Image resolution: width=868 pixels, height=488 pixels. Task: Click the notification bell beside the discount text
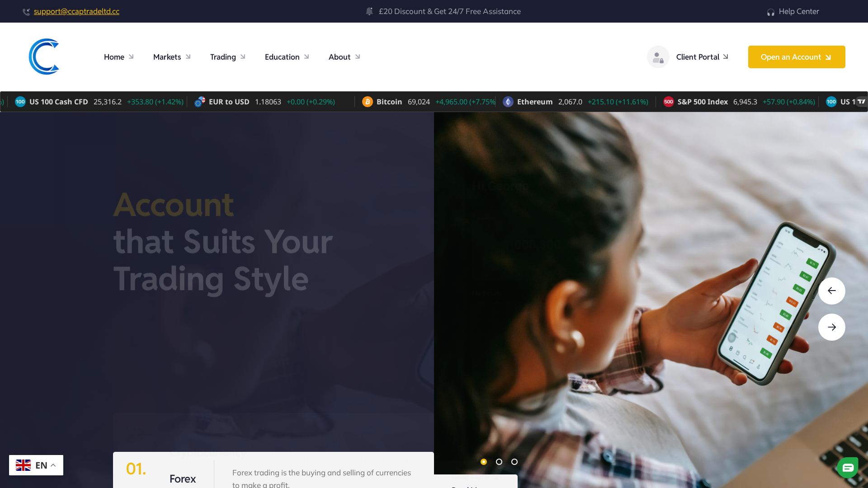click(369, 11)
